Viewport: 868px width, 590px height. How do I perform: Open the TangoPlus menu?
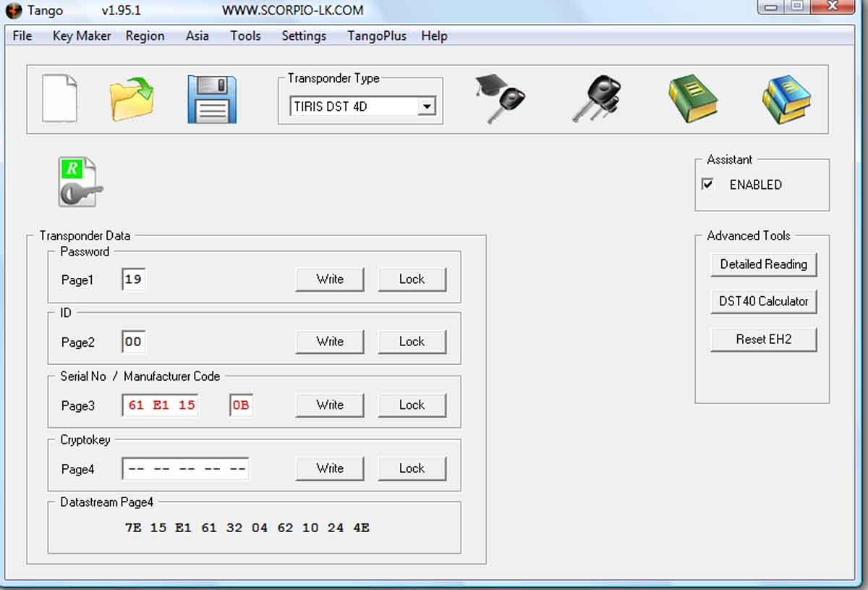click(377, 35)
